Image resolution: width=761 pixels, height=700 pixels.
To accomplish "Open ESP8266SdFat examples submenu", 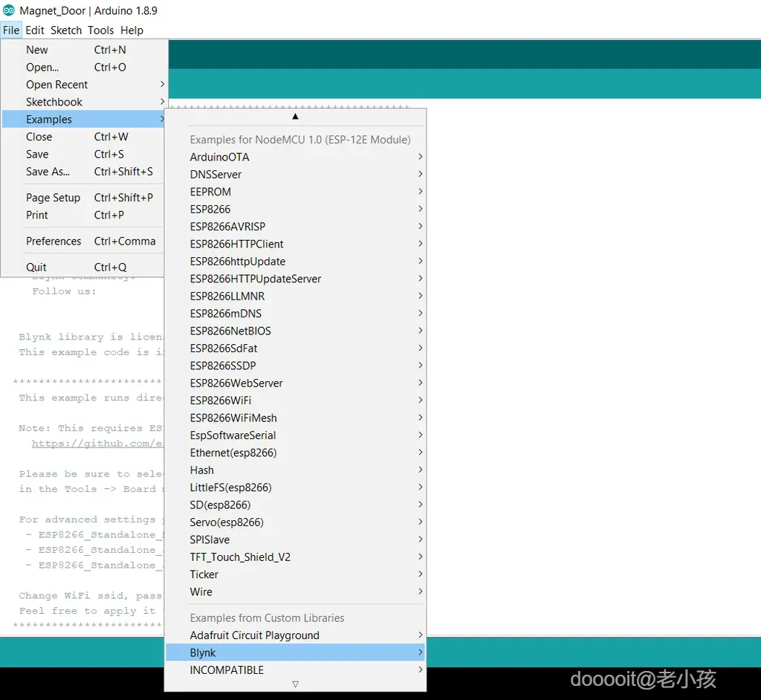I will pyautogui.click(x=295, y=349).
